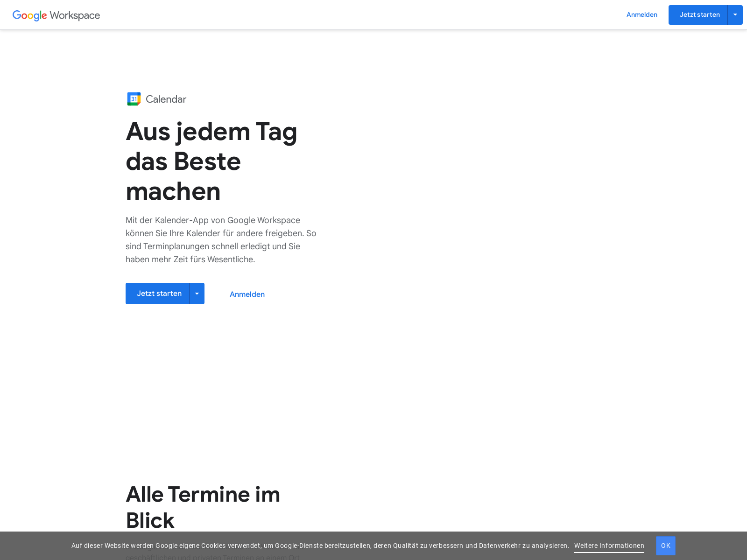Image resolution: width=747 pixels, height=560 pixels.
Task: Click the Google Calendar 31 icon
Action: click(x=134, y=99)
